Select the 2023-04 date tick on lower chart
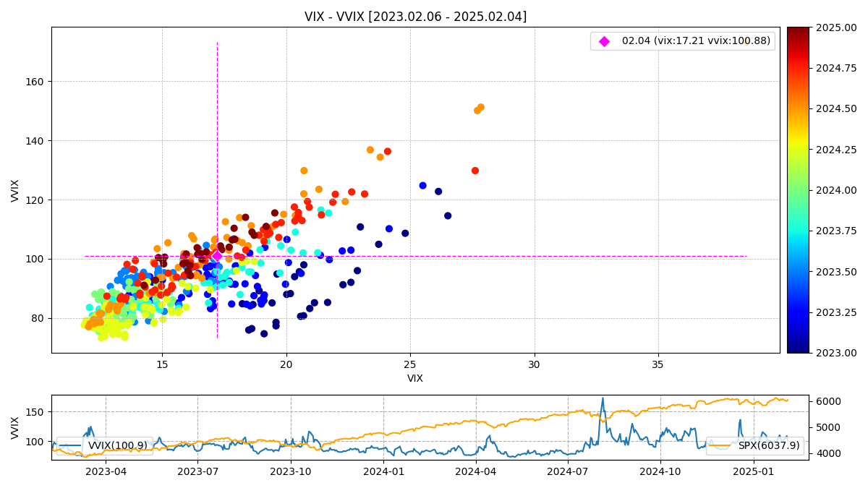This screenshot has height=488, width=868. point(106,471)
